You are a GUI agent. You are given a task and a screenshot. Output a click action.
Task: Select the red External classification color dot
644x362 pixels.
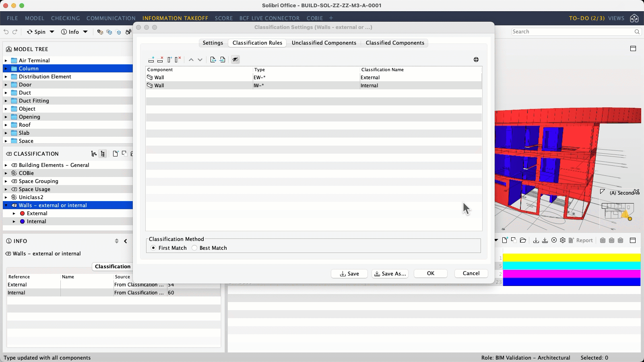(22, 213)
